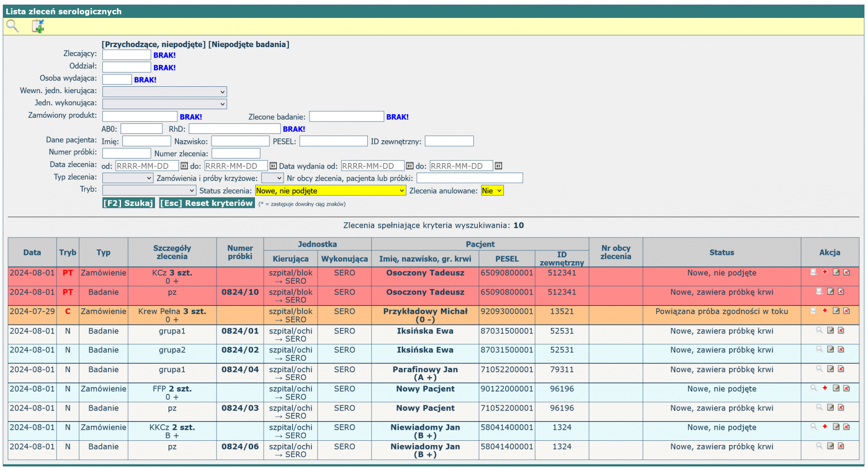
Task: Expand the Zamówienia i próby krzyżowe dropdown
Action: point(272,178)
